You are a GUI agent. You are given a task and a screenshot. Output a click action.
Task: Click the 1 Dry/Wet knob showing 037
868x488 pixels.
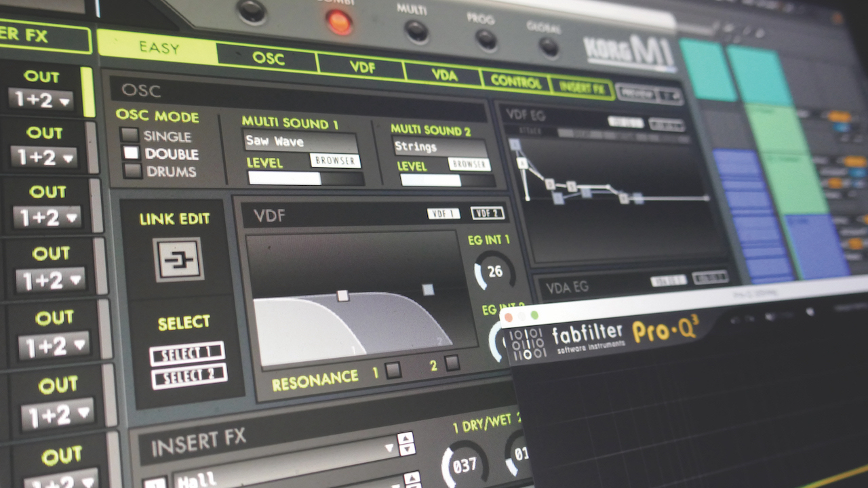click(465, 464)
